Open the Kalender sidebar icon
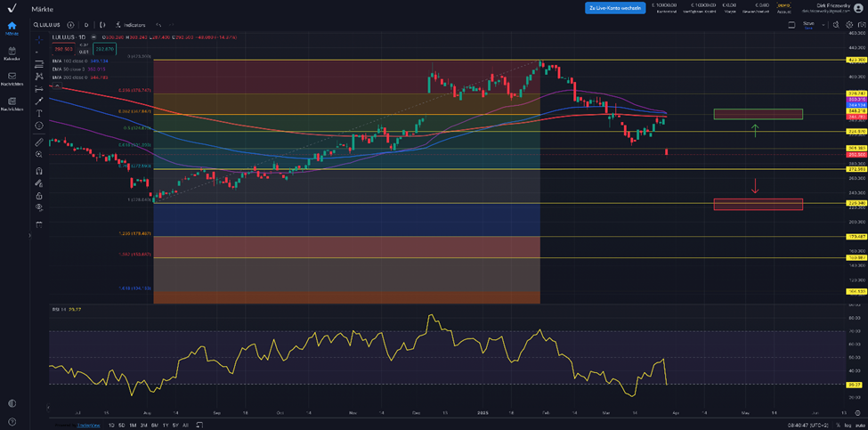Image resolution: width=868 pixels, height=430 pixels. [12, 53]
